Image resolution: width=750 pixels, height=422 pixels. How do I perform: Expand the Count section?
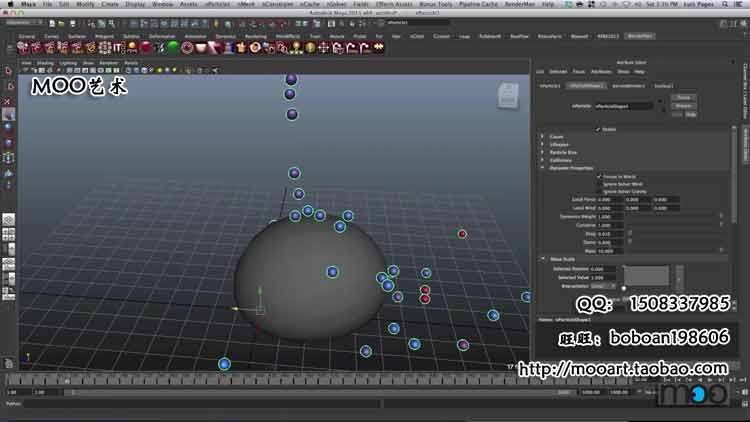[542, 136]
